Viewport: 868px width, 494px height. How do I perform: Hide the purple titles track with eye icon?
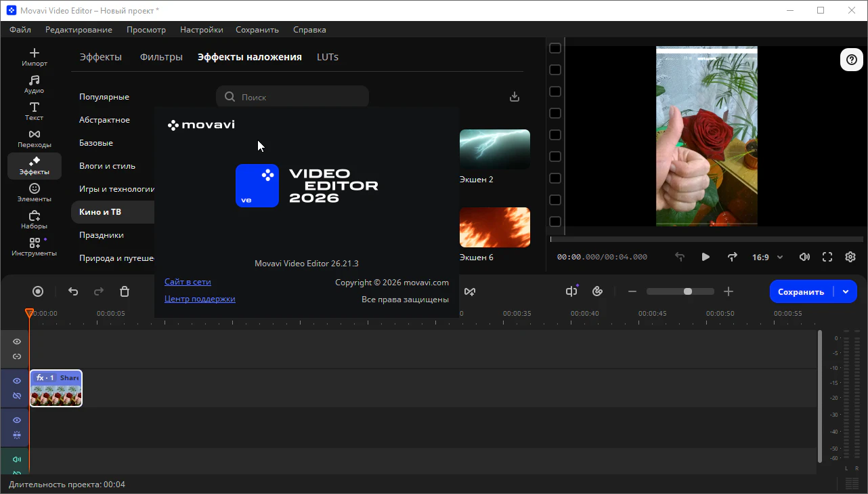[x=17, y=420]
